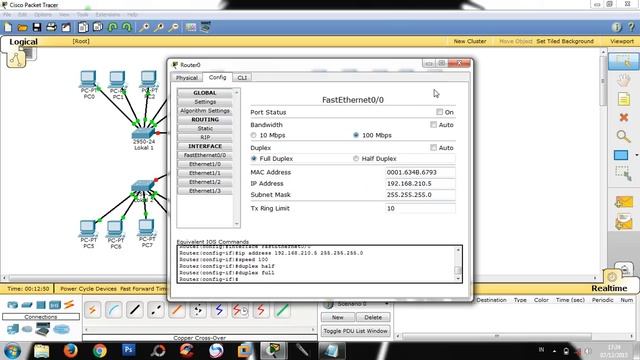Add a Simple PDU with the envelope icon

click(623, 202)
